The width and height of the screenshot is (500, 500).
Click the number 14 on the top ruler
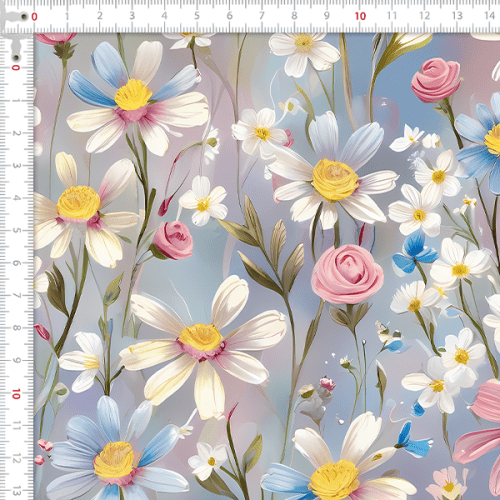[x=489, y=15]
